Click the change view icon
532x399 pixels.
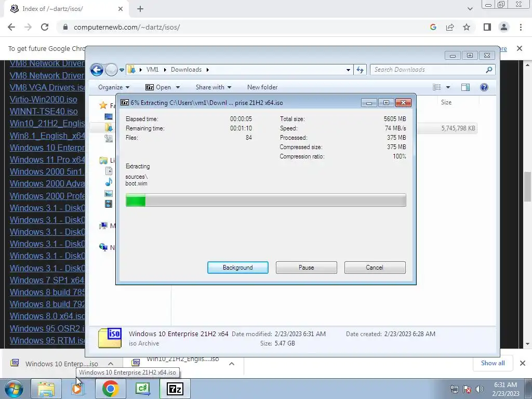(436, 87)
